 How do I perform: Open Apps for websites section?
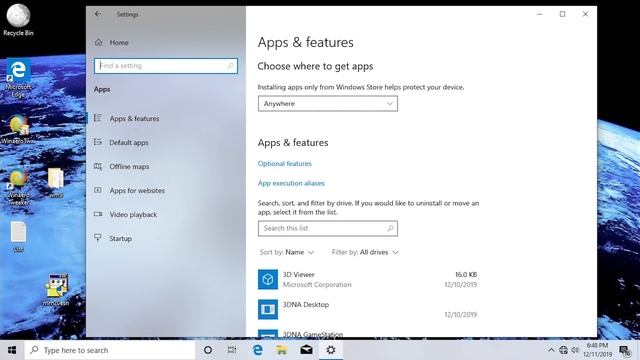point(137,191)
